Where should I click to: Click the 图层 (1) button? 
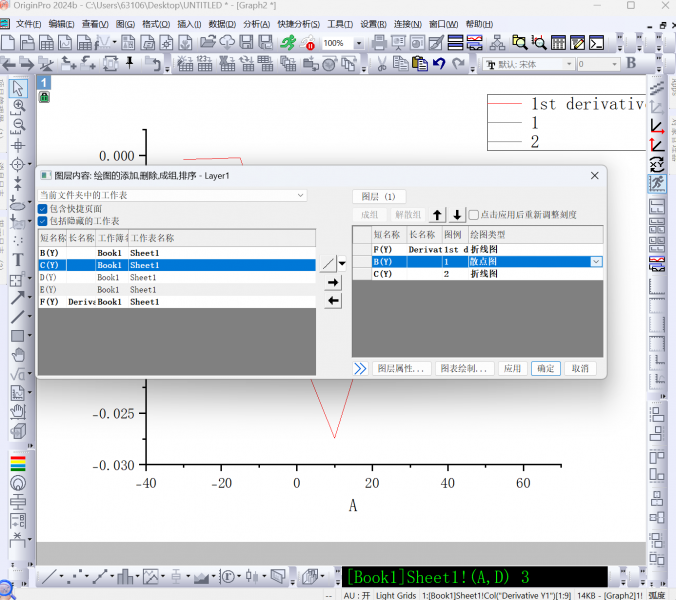pyautogui.click(x=379, y=197)
